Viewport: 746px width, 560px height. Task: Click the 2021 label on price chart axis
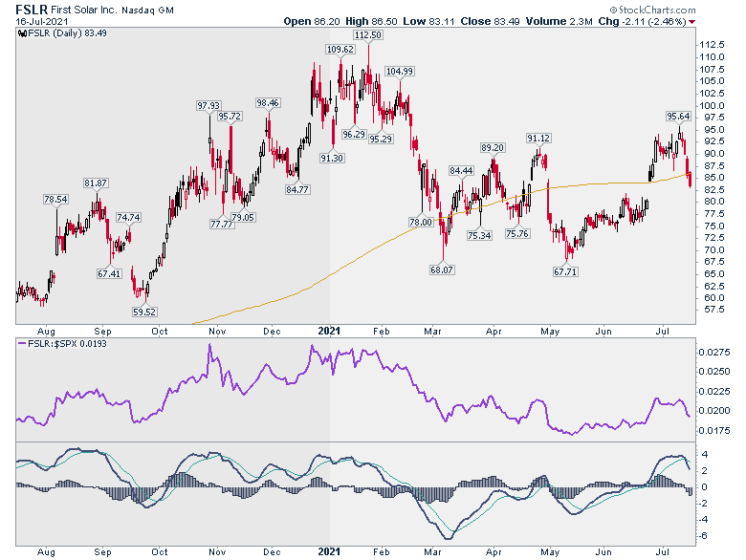(329, 331)
